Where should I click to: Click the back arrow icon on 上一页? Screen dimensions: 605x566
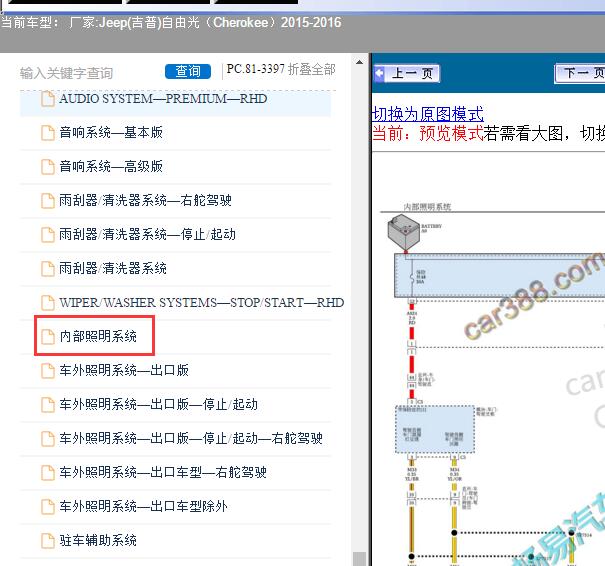pos(380,73)
